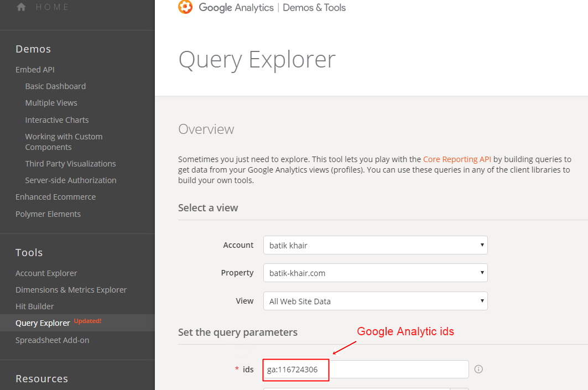Open the Hit Builder tool
Image resolution: width=588 pixels, height=390 pixels.
(34, 306)
